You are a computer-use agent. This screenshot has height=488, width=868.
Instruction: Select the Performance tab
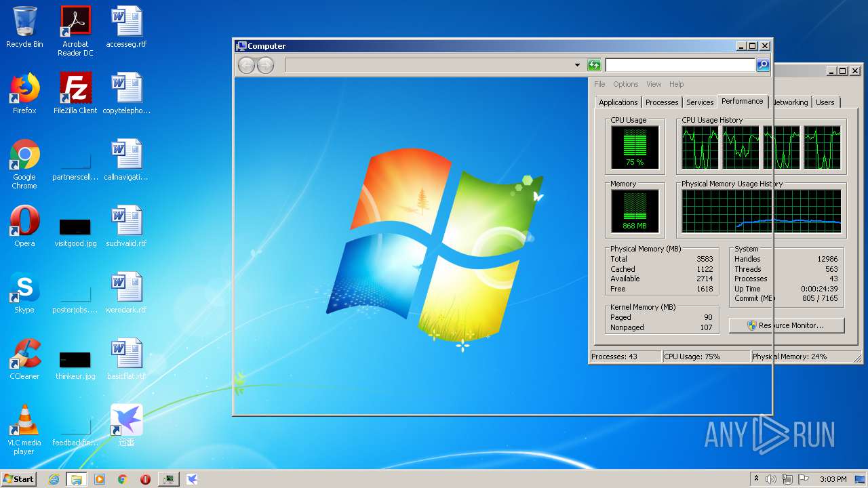(x=742, y=101)
